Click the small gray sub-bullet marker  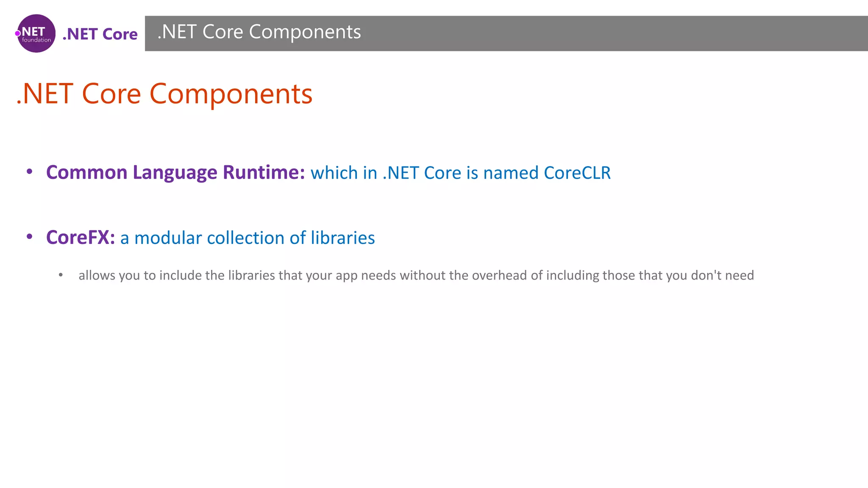(61, 275)
